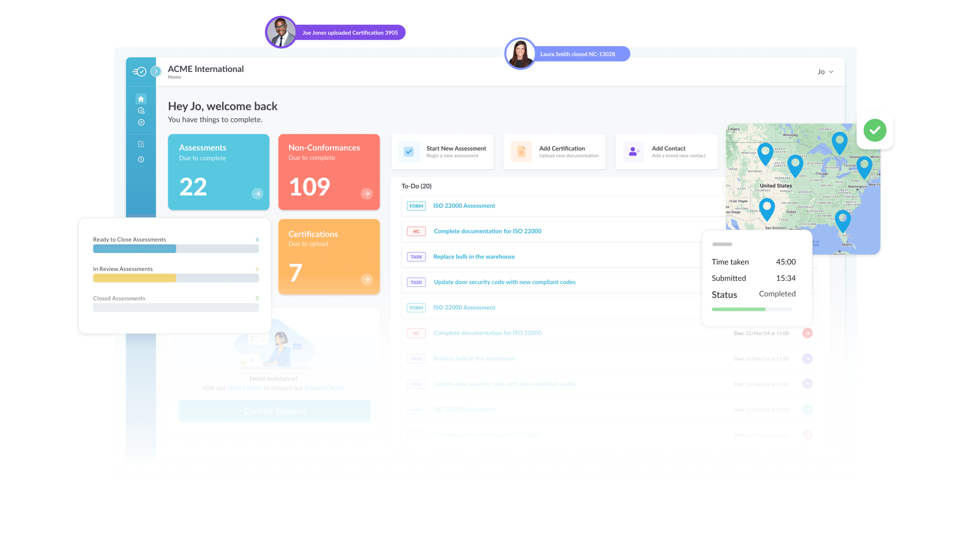
Task: Click Complete documentation for ISO 22000 link
Action: 487,231
